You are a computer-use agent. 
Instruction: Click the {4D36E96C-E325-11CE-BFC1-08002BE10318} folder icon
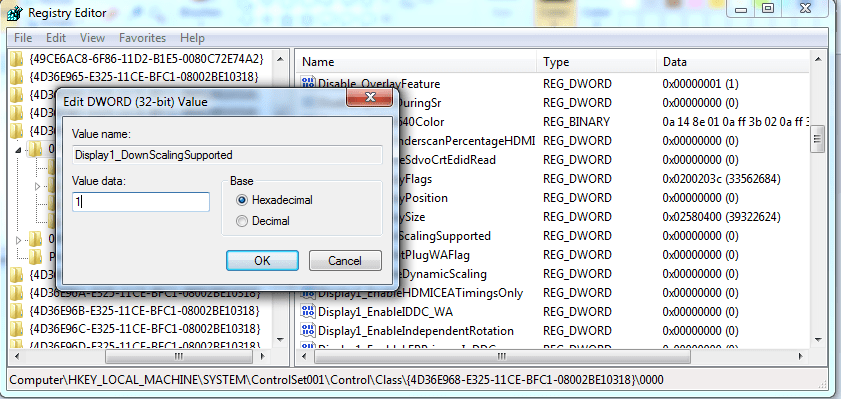(x=17, y=328)
